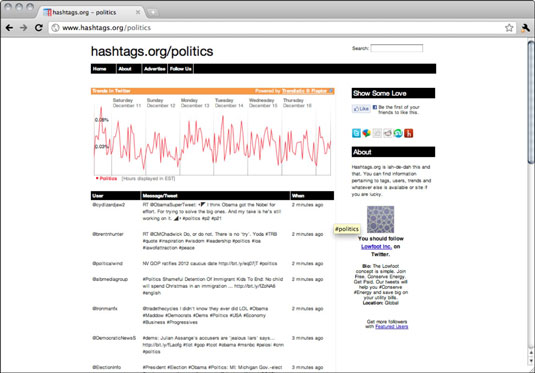Click the @brentnhunter username
Viewport: 535px width, 373px height.
[108, 234]
